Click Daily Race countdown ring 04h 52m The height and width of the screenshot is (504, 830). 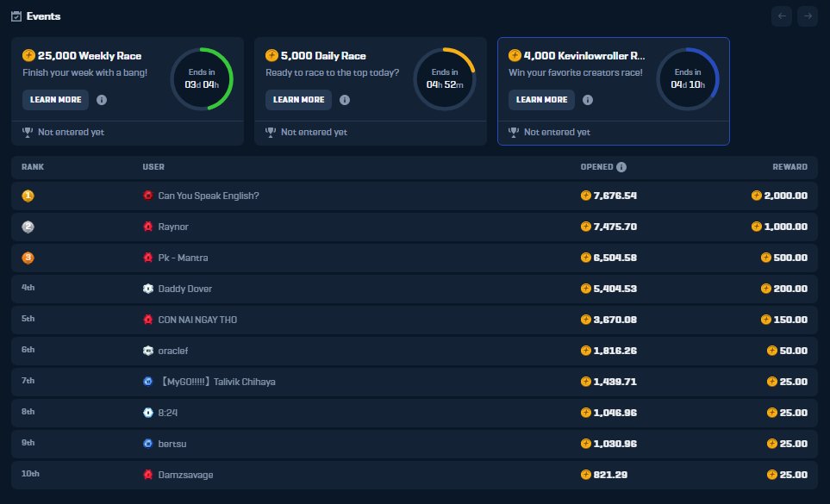pos(445,78)
